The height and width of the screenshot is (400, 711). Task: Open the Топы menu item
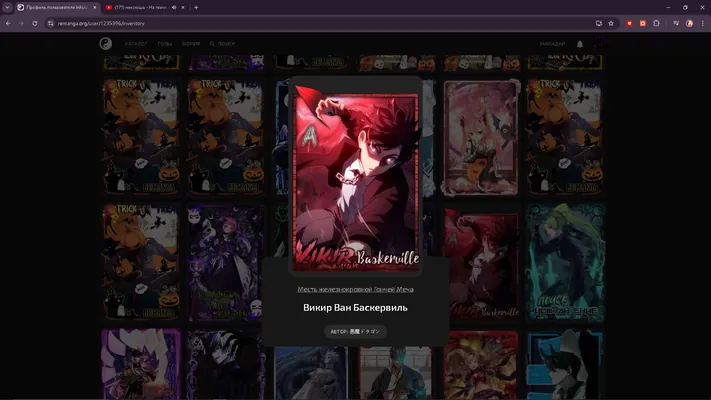pos(165,44)
